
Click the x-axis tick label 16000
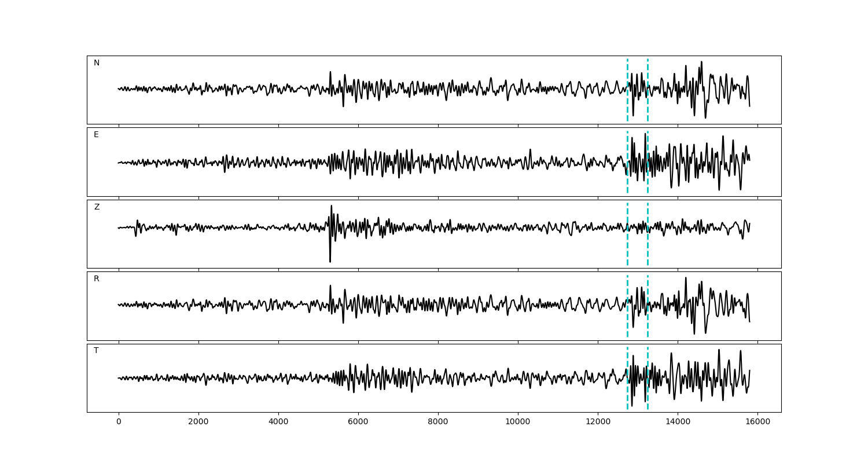point(757,423)
